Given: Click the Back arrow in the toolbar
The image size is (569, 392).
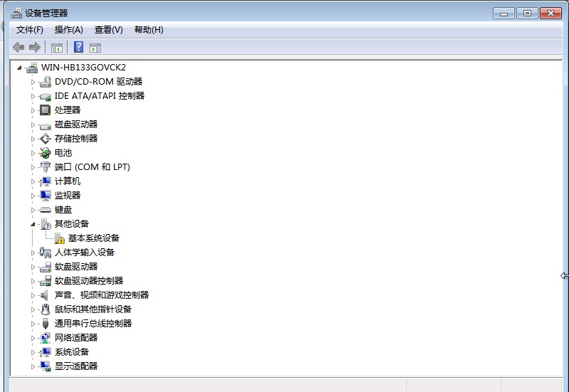Looking at the screenshot, I should (18, 48).
